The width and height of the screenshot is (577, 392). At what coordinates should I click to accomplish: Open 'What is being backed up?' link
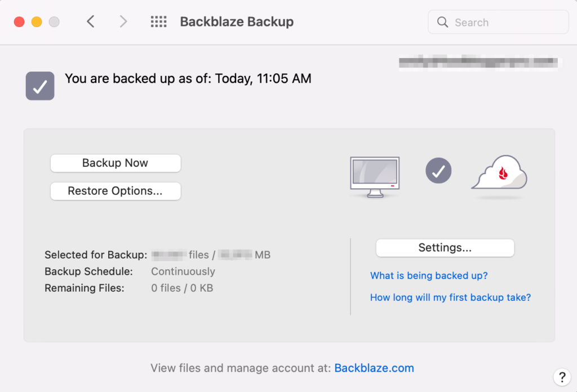pyautogui.click(x=429, y=275)
